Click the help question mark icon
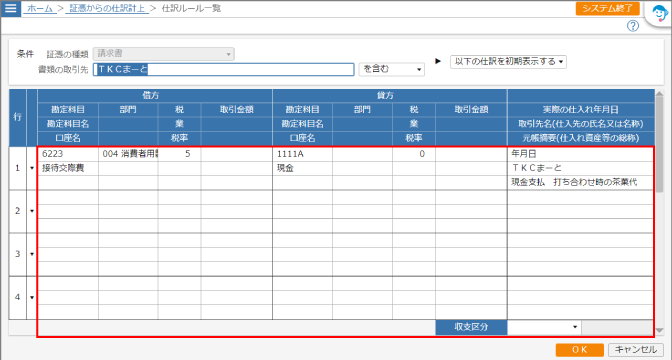 tap(633, 26)
